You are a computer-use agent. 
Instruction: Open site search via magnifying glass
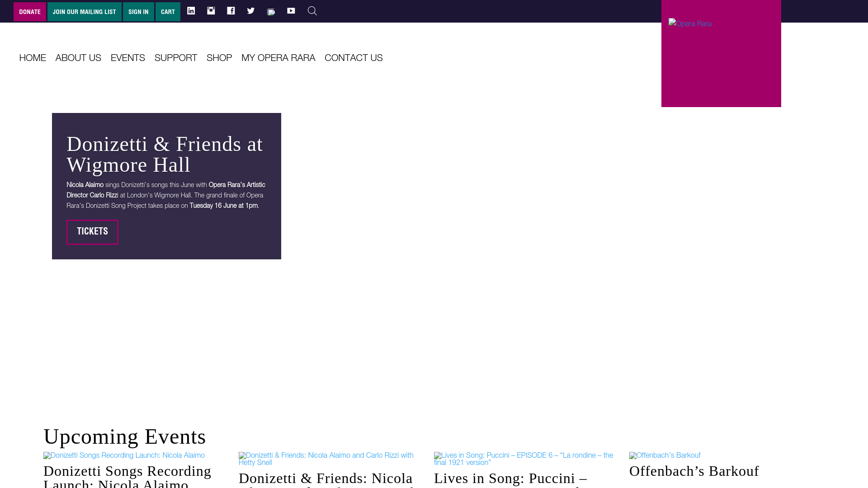(312, 11)
